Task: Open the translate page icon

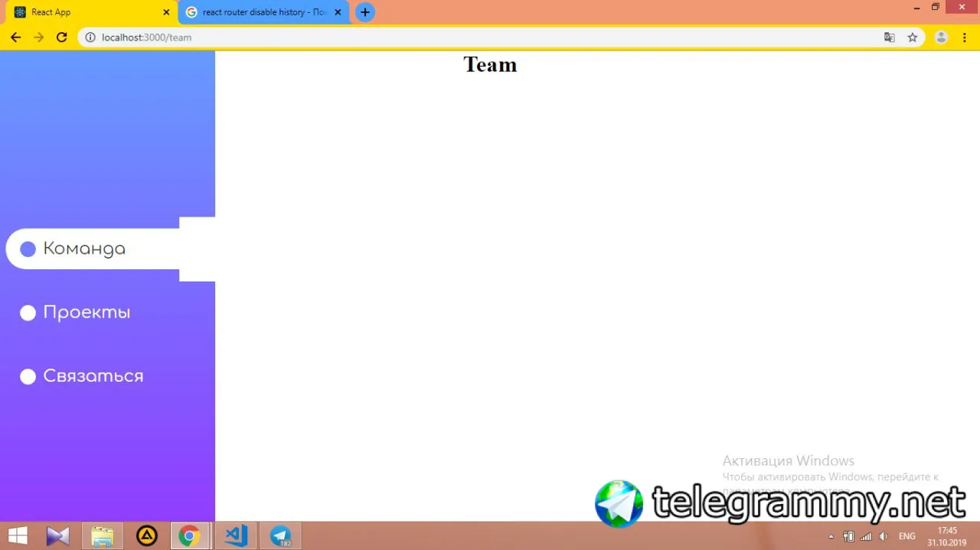Action: pos(889,37)
